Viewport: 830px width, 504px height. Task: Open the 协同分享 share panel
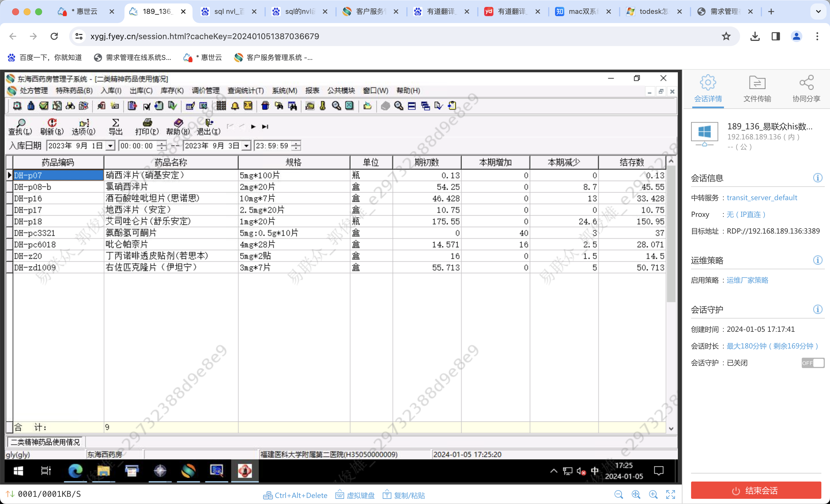pos(806,89)
